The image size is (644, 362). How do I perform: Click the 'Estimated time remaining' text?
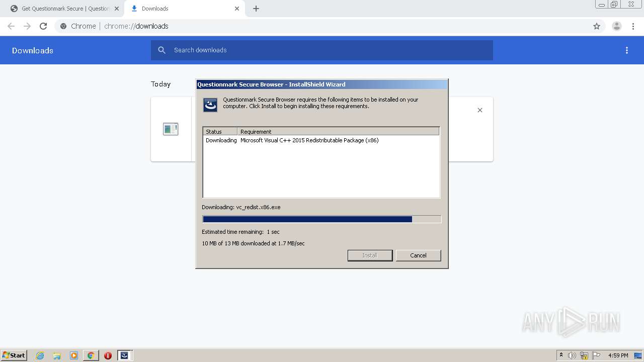pyautogui.click(x=240, y=232)
